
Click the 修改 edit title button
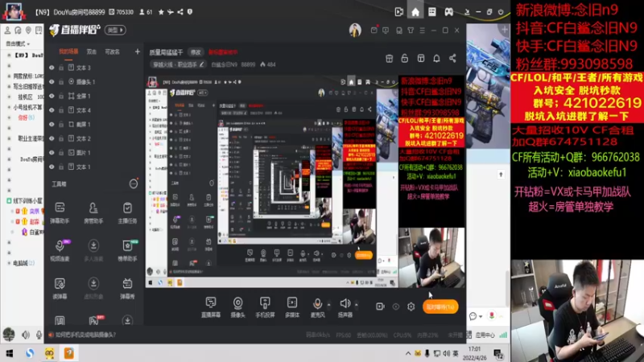196,52
